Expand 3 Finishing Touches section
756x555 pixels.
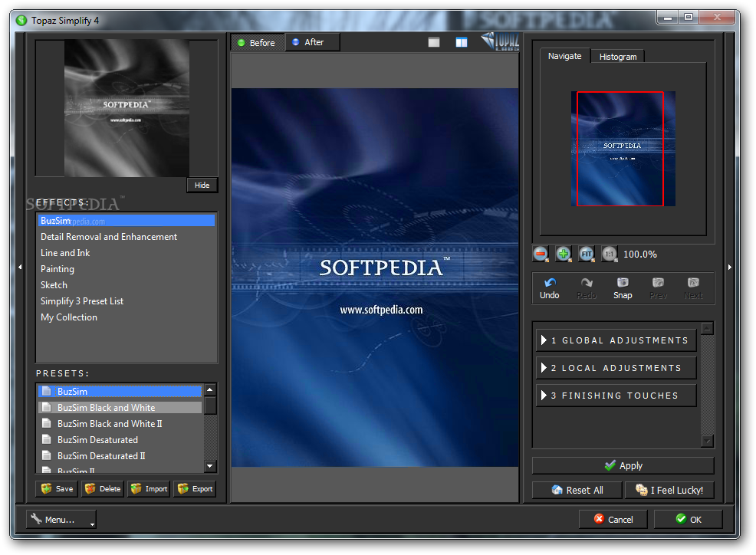pyautogui.click(x=616, y=396)
